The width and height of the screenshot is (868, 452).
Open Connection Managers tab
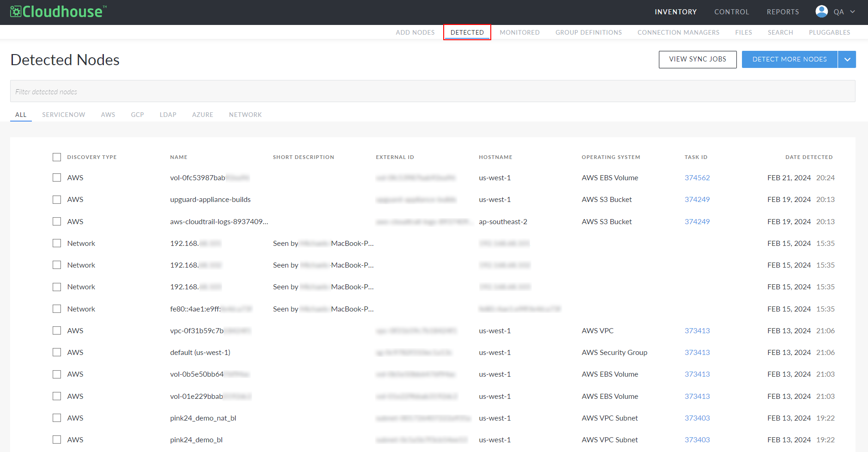pyautogui.click(x=678, y=32)
